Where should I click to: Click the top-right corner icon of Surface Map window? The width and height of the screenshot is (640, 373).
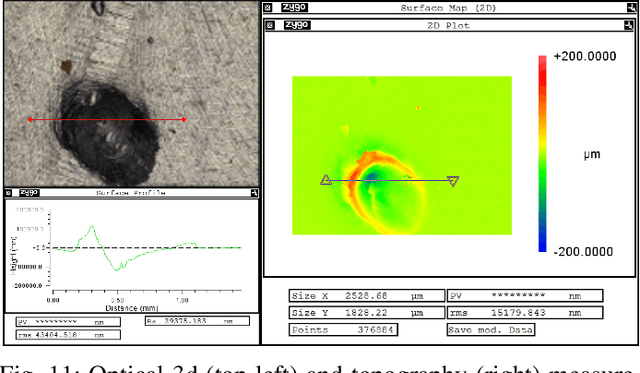tap(631, 7)
